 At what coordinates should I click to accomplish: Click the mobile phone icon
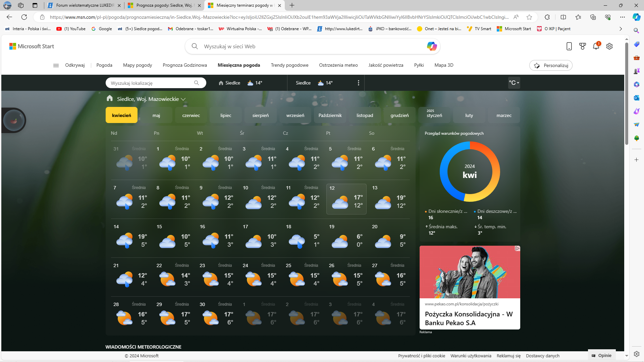click(569, 46)
